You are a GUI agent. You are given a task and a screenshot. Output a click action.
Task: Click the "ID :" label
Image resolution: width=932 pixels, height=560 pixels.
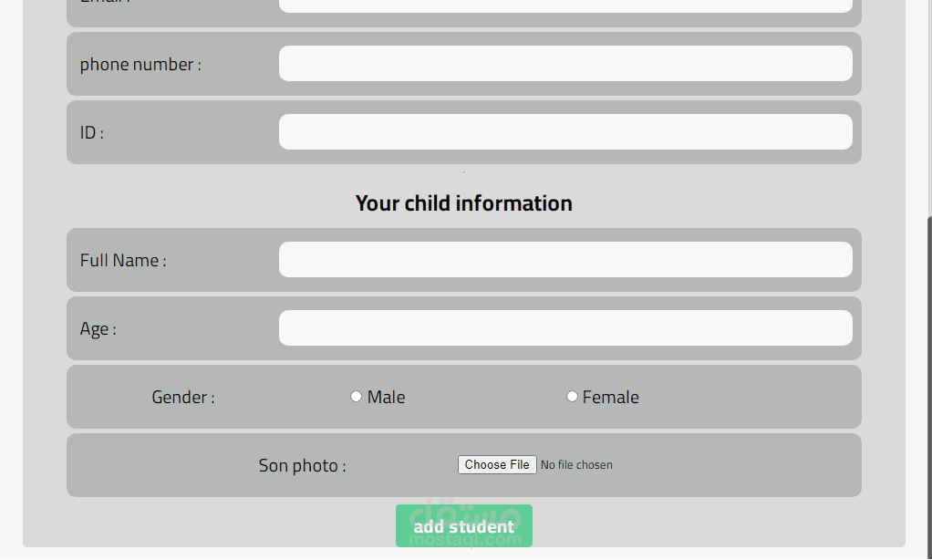(x=92, y=133)
